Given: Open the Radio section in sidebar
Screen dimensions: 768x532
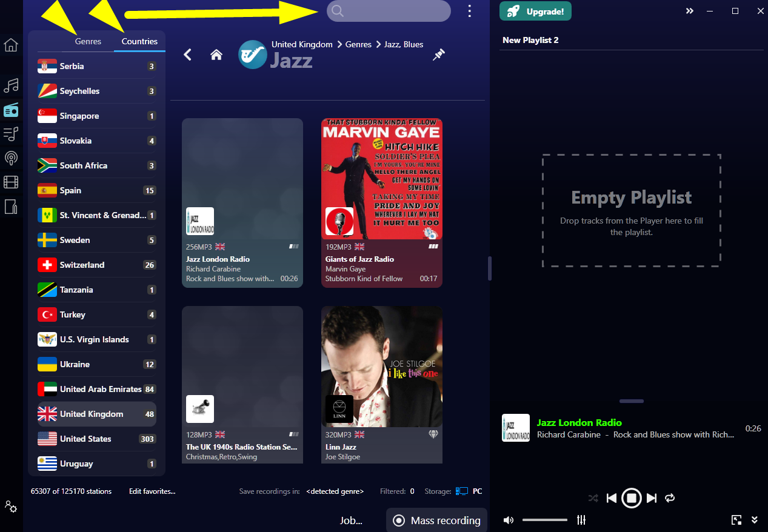Looking at the screenshot, I should [11, 110].
